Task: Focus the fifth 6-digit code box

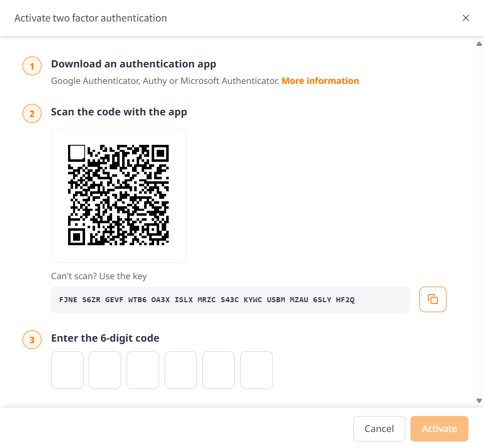Action: click(218, 370)
